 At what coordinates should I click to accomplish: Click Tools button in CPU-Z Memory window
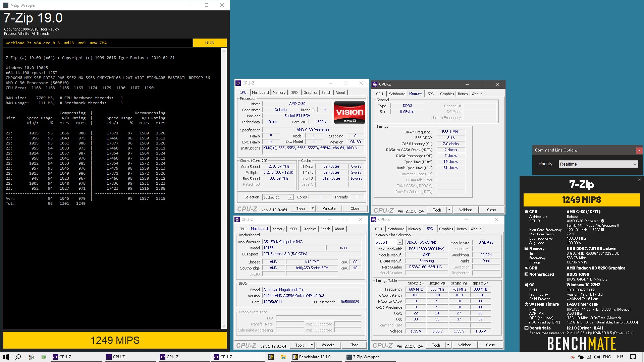(x=437, y=210)
